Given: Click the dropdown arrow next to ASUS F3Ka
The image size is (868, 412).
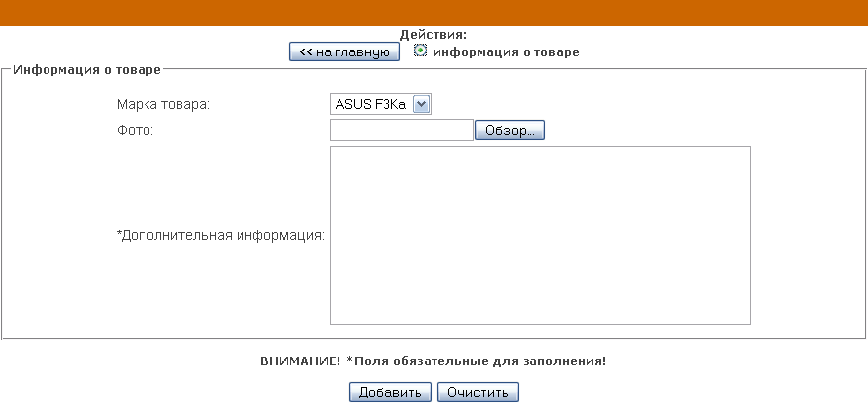Looking at the screenshot, I should click(x=421, y=104).
